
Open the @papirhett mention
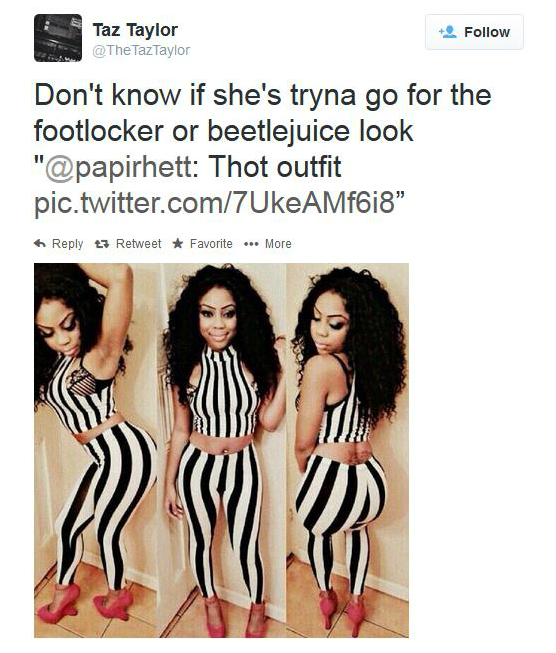123,167
